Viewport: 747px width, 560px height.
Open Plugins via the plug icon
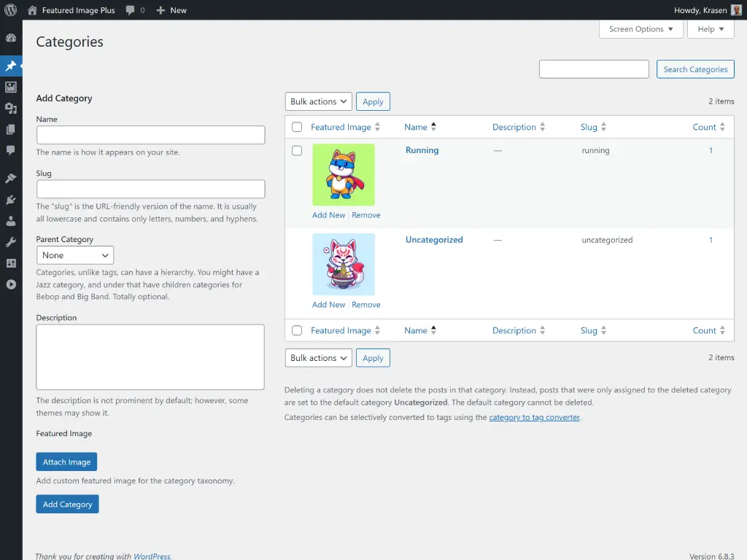(11, 200)
